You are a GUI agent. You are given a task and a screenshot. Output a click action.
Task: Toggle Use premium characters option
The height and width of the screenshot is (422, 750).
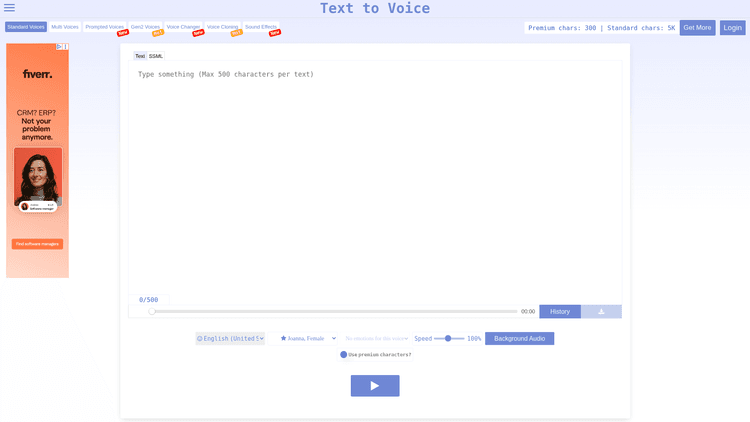tap(343, 355)
